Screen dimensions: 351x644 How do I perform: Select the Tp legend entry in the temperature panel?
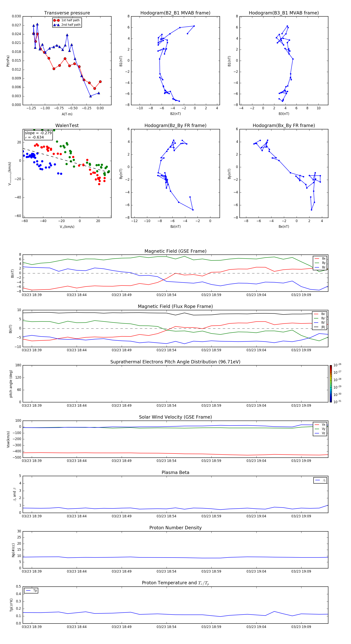31,591
